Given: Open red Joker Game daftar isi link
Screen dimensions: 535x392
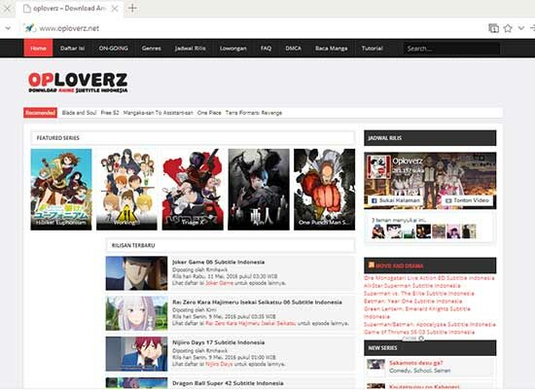Looking at the screenshot, I should 219,283.
